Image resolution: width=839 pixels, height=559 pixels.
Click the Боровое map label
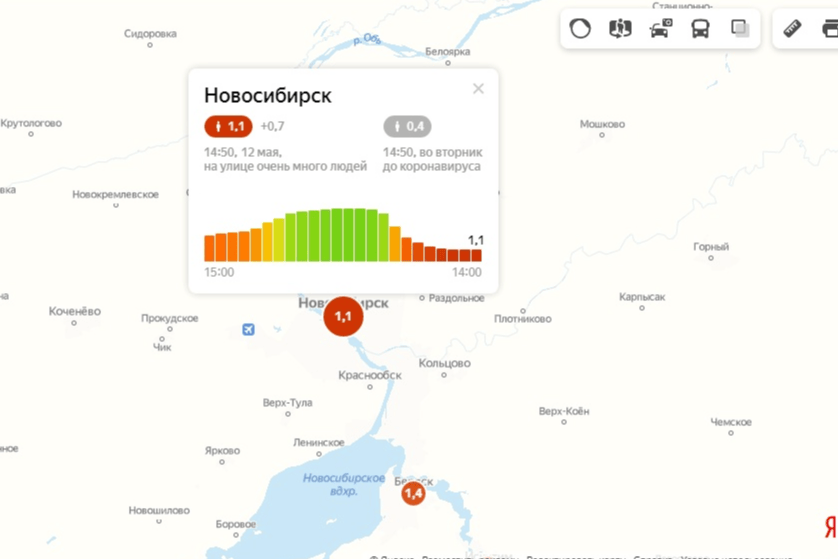(236, 524)
